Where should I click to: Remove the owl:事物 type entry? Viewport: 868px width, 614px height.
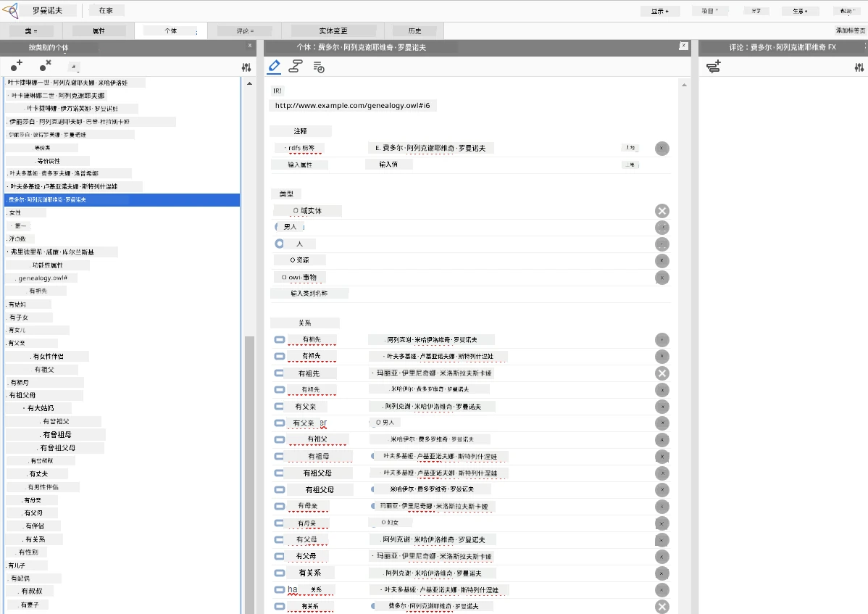pyautogui.click(x=662, y=278)
